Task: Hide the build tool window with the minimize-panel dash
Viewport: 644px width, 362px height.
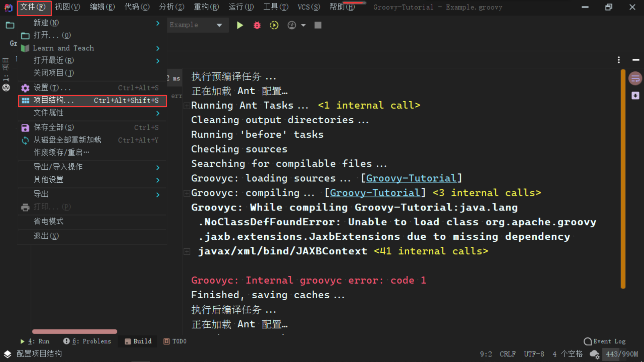Action: pos(636,60)
